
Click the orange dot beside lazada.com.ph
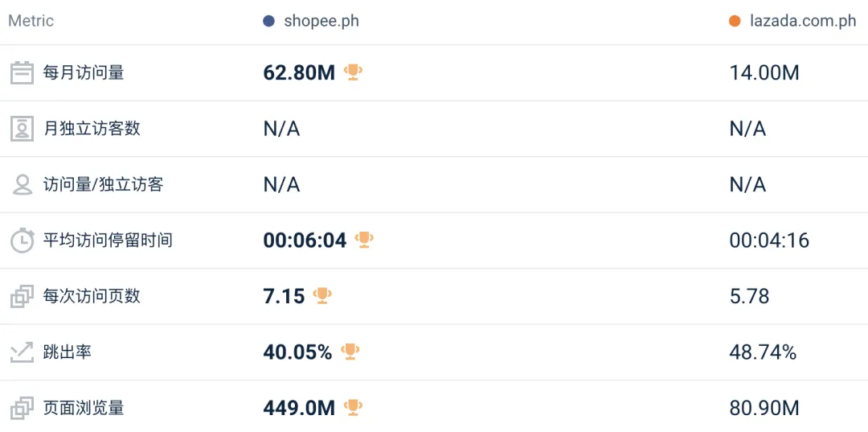click(x=735, y=21)
